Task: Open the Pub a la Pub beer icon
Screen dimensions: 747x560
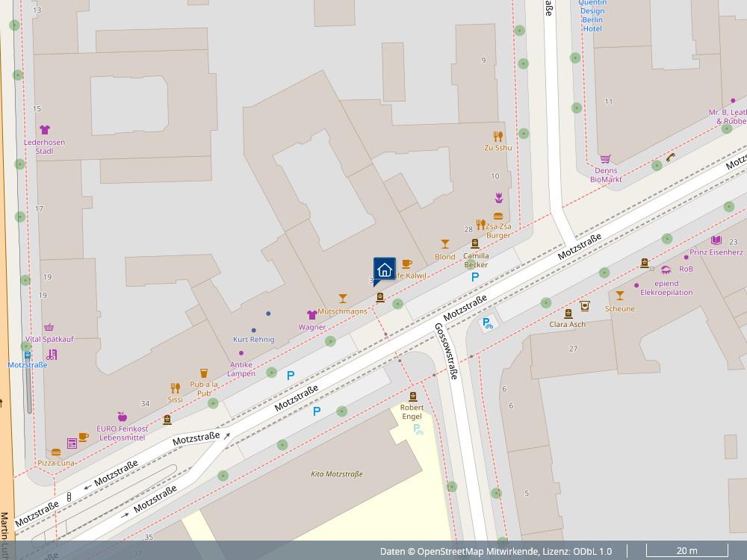Action: click(x=203, y=373)
